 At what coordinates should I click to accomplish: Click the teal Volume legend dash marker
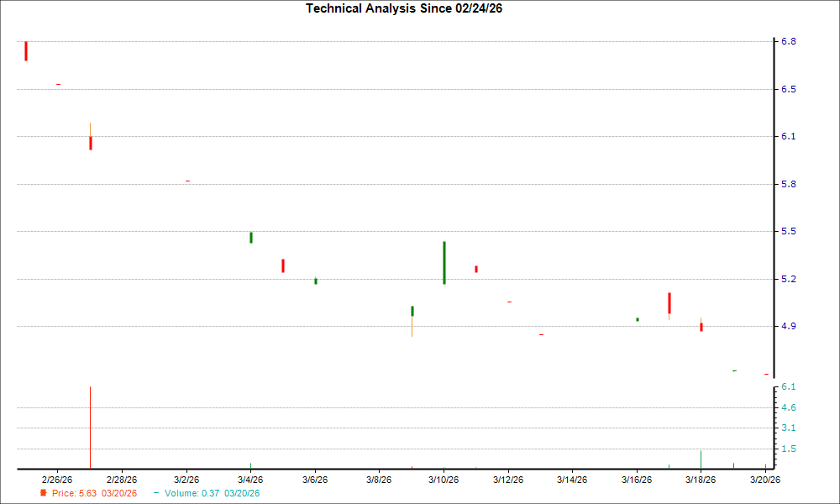pos(156,494)
